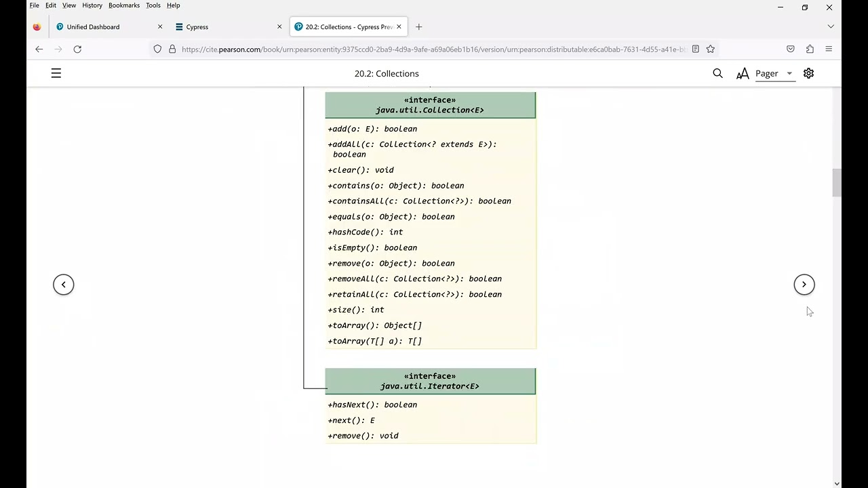The height and width of the screenshot is (488, 868).
Task: Open Firefox application menu
Action: 829,49
